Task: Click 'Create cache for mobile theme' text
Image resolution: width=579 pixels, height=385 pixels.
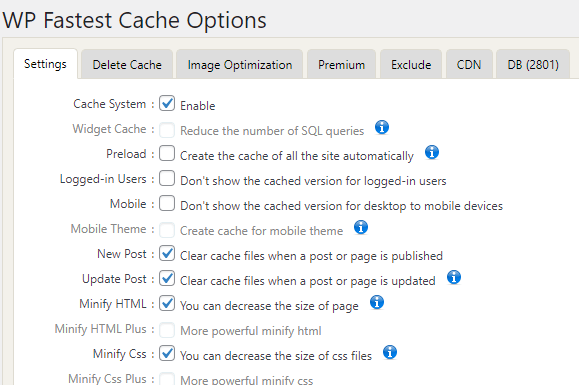Action: pyautogui.click(x=261, y=231)
